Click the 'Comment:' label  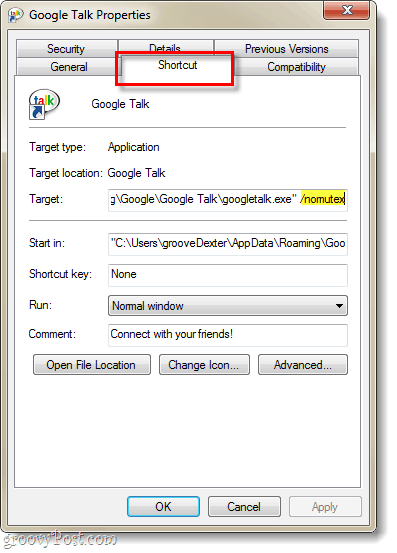point(52,334)
